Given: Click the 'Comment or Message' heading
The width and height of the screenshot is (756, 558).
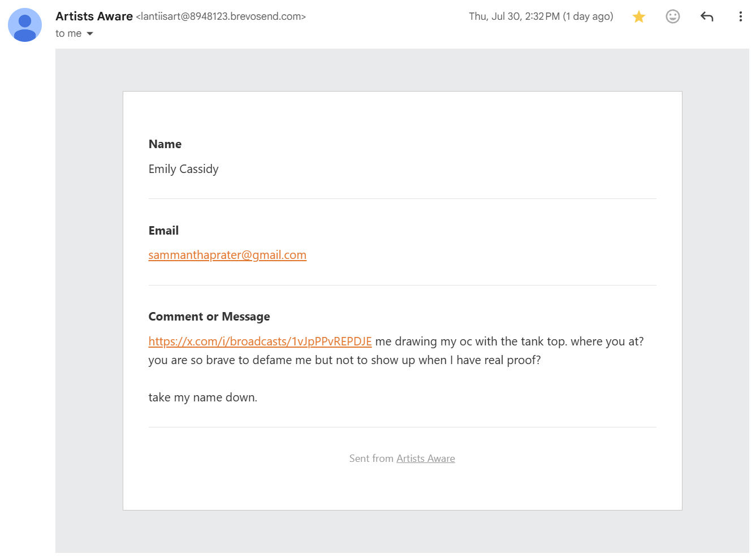Looking at the screenshot, I should pos(209,317).
